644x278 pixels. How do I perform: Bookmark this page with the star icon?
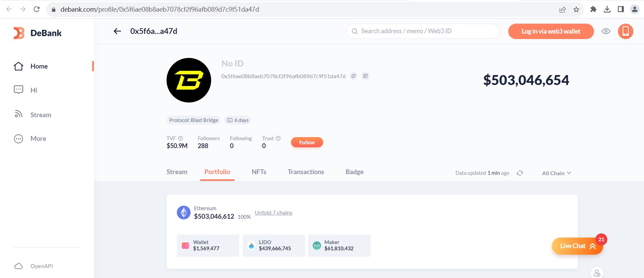576,10
